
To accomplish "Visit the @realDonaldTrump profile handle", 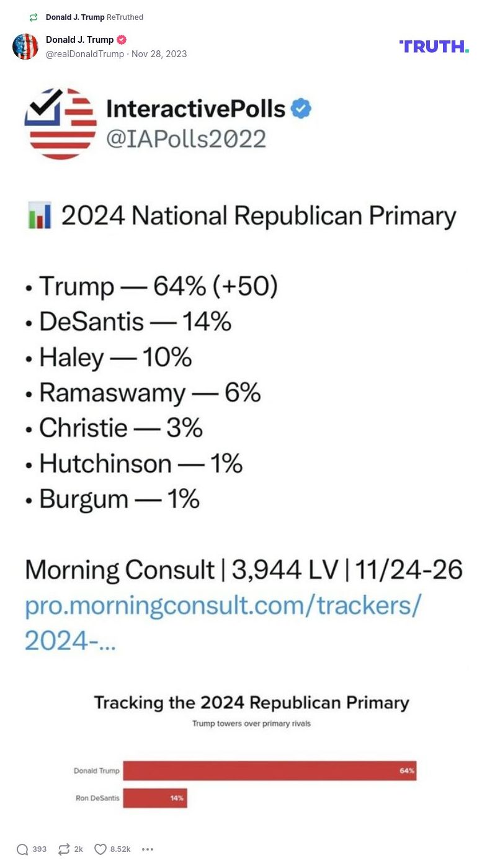I will pyautogui.click(x=84, y=54).
